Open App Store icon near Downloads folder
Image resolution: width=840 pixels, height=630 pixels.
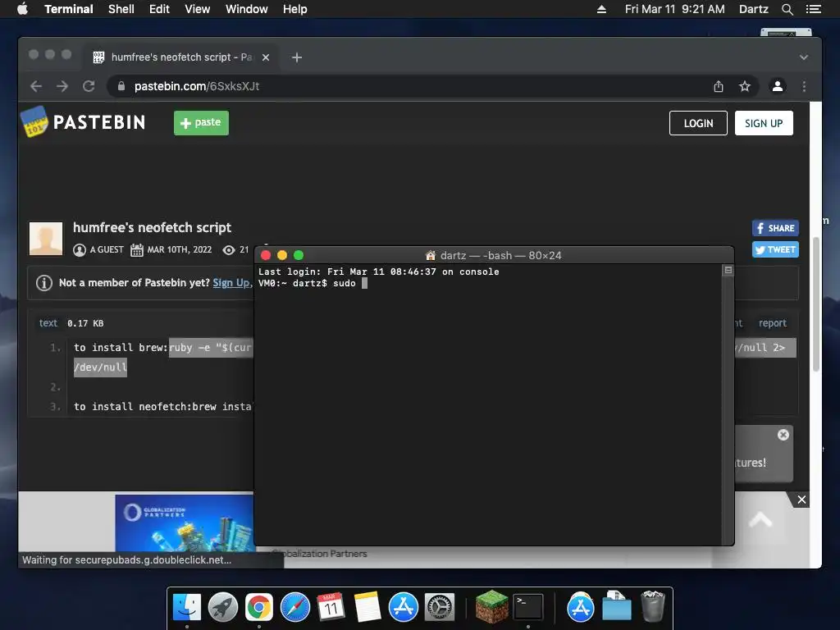pos(581,608)
